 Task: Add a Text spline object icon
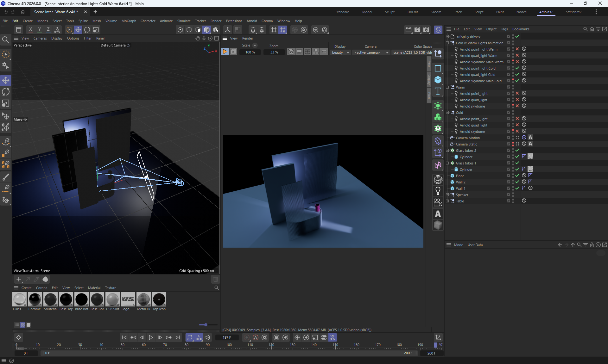click(438, 91)
